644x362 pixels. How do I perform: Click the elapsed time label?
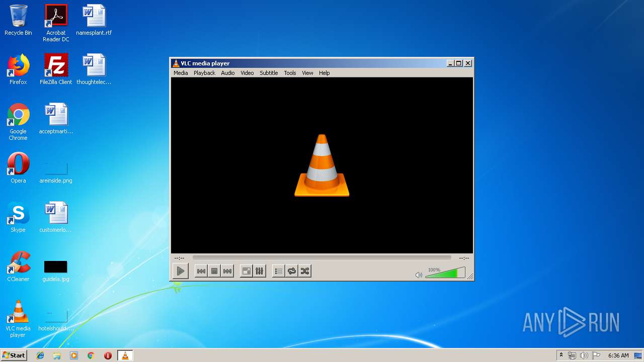pos(179,258)
